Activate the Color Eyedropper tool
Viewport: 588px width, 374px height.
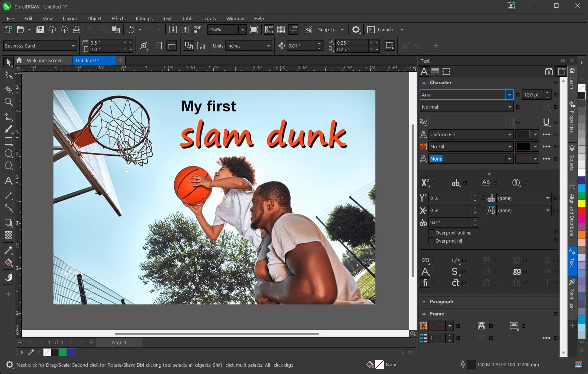[8, 250]
